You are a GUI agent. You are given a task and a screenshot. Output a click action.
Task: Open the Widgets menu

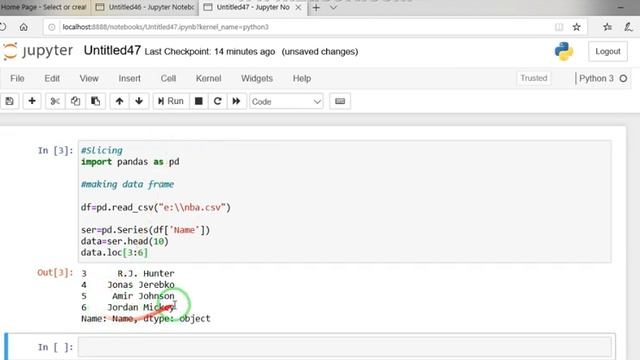pyautogui.click(x=257, y=78)
